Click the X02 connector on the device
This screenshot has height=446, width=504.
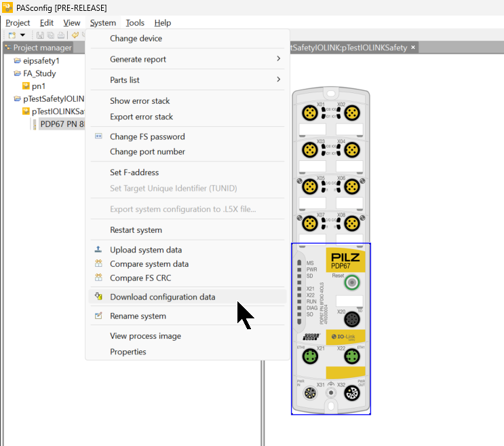click(x=352, y=113)
